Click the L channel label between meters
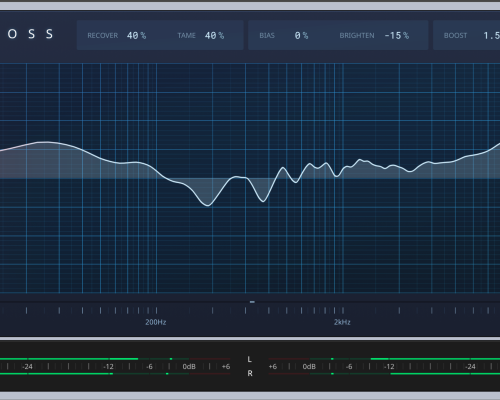This screenshot has height=400, width=500. (249, 359)
